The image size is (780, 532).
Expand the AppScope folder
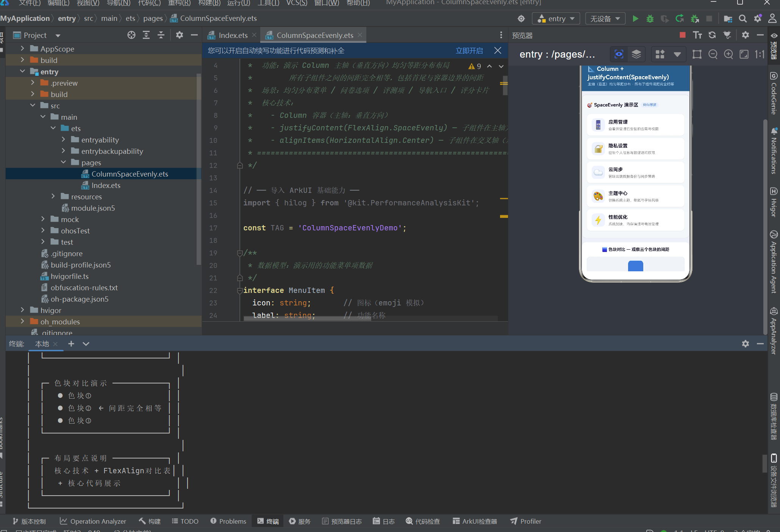tap(22, 49)
